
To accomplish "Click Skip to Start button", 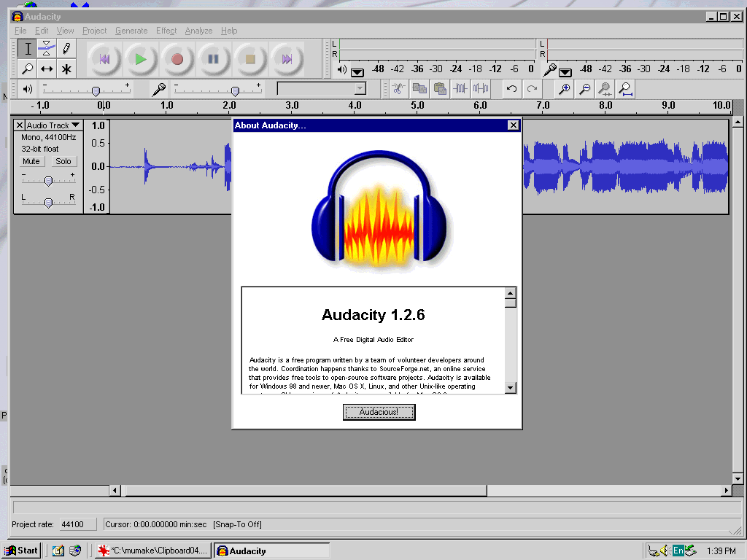I will point(104,59).
